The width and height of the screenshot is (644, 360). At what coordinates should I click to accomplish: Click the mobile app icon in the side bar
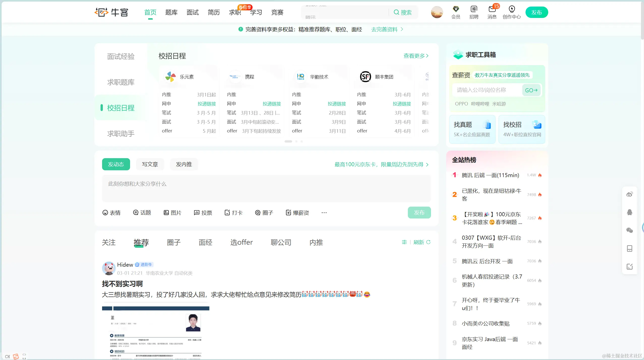629,248
